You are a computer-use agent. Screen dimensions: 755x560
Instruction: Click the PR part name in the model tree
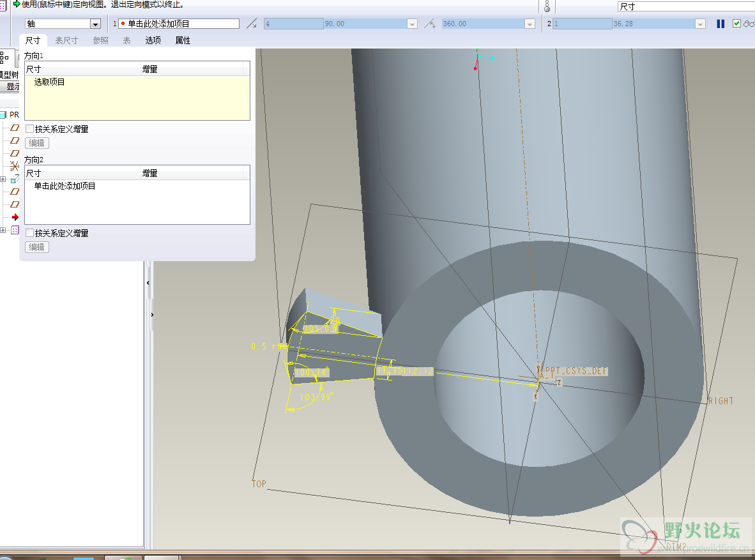pos(15,114)
